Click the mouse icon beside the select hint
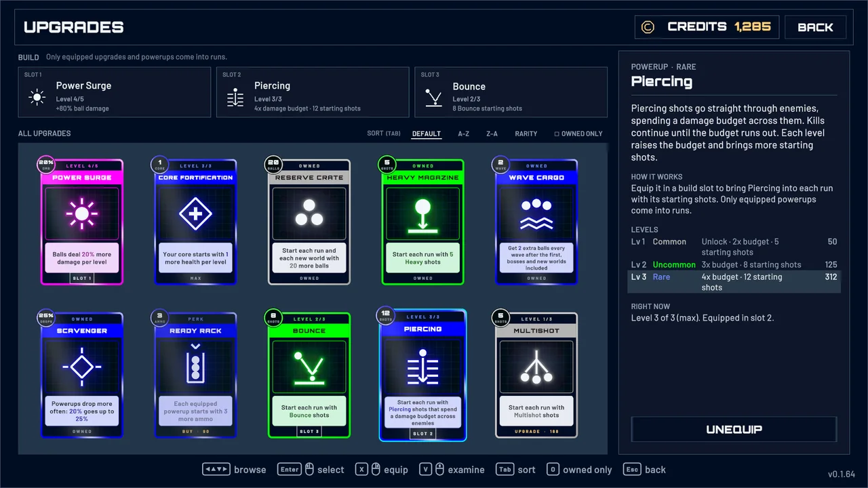This screenshot has height=488, width=868. 309,470
